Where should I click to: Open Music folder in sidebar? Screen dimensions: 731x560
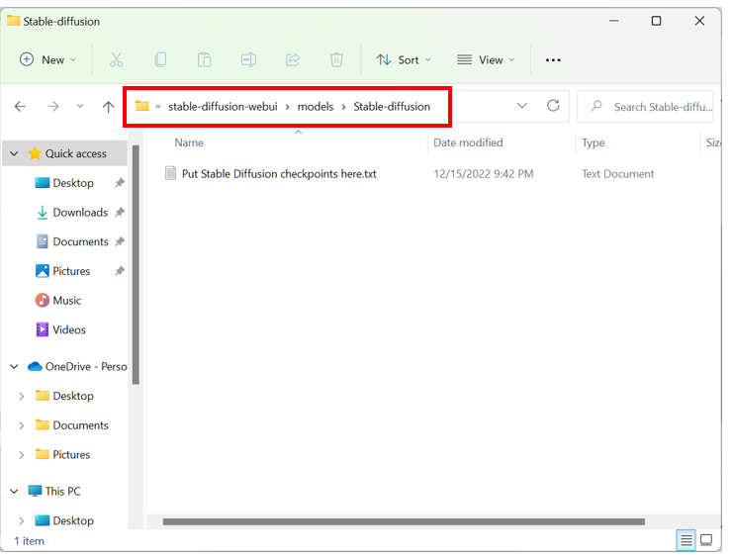tap(66, 301)
